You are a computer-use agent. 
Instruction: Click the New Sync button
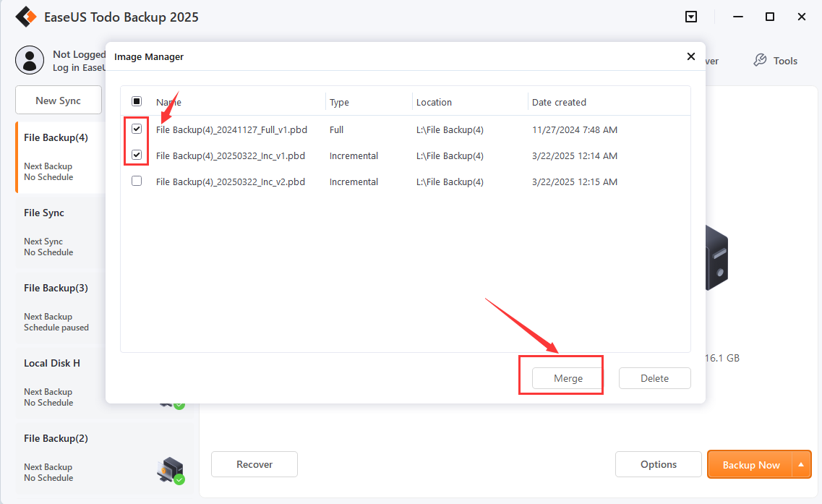click(58, 101)
